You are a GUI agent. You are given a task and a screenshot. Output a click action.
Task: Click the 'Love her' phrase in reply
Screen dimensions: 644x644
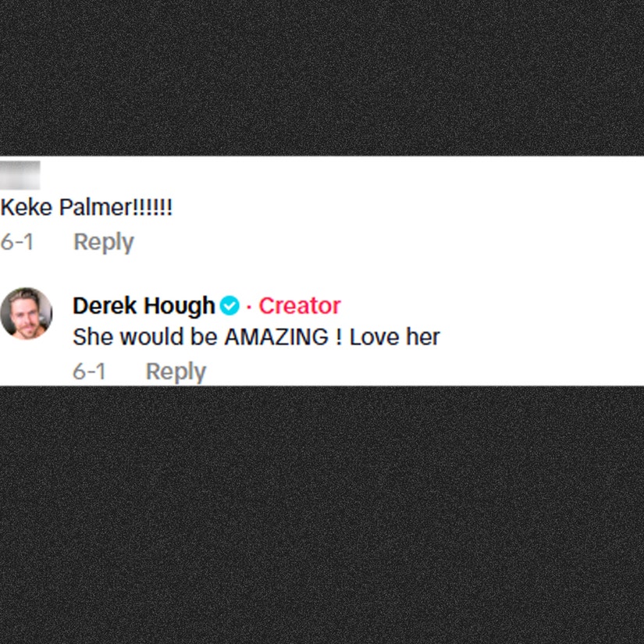[394, 337]
